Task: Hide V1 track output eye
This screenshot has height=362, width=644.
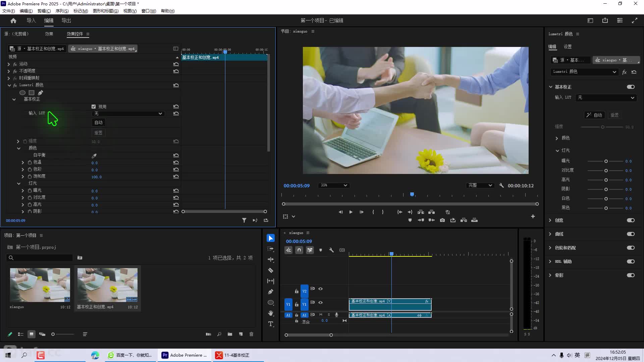Action: (321, 302)
